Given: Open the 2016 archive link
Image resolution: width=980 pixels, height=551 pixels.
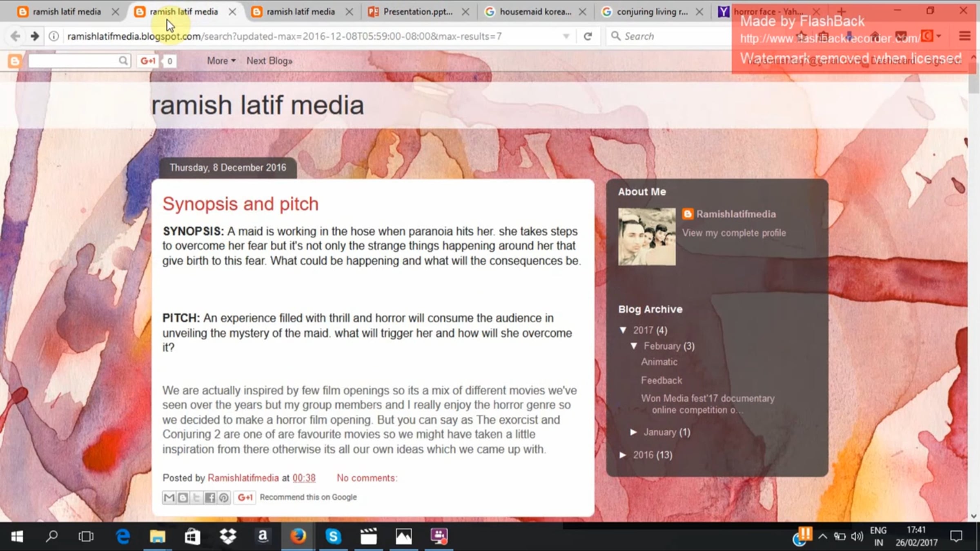Looking at the screenshot, I should click(x=643, y=455).
